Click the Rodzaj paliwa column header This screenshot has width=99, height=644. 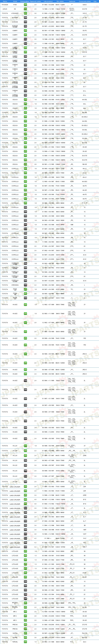pyautogui.click(x=25, y=1)
